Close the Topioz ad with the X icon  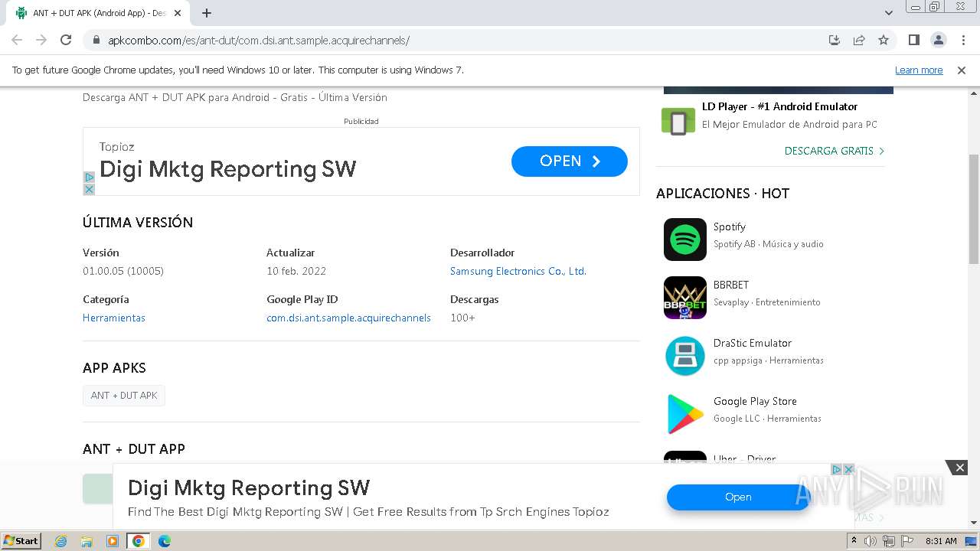89,189
